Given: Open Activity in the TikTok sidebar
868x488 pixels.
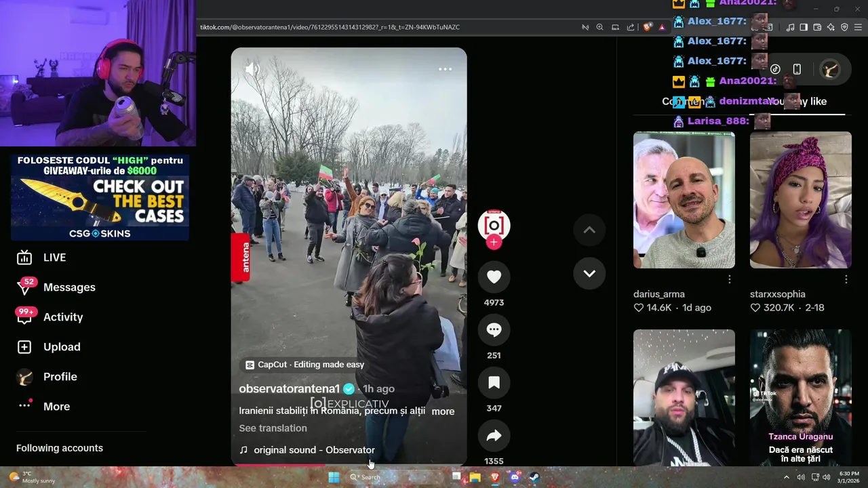Looking at the screenshot, I should pos(63,317).
